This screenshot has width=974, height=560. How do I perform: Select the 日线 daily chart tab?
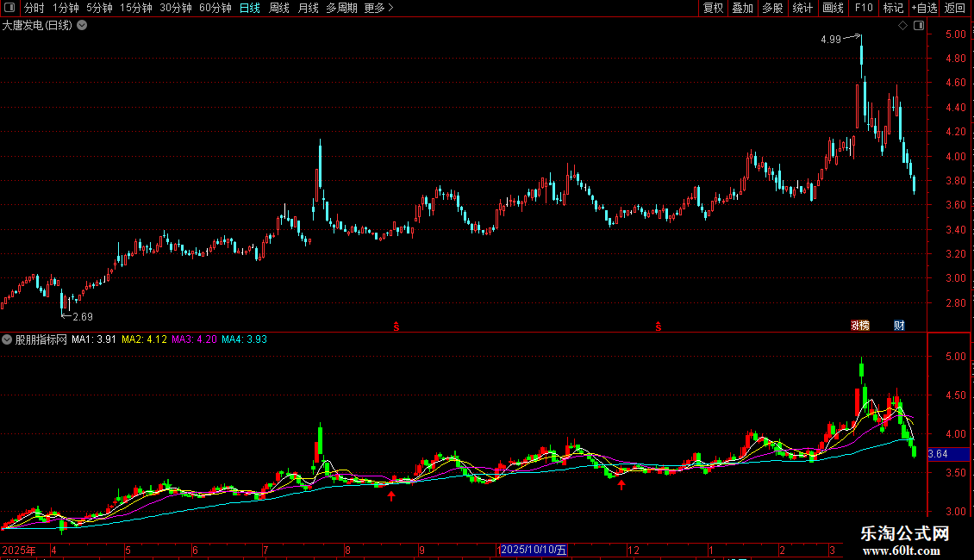pyautogui.click(x=250, y=8)
